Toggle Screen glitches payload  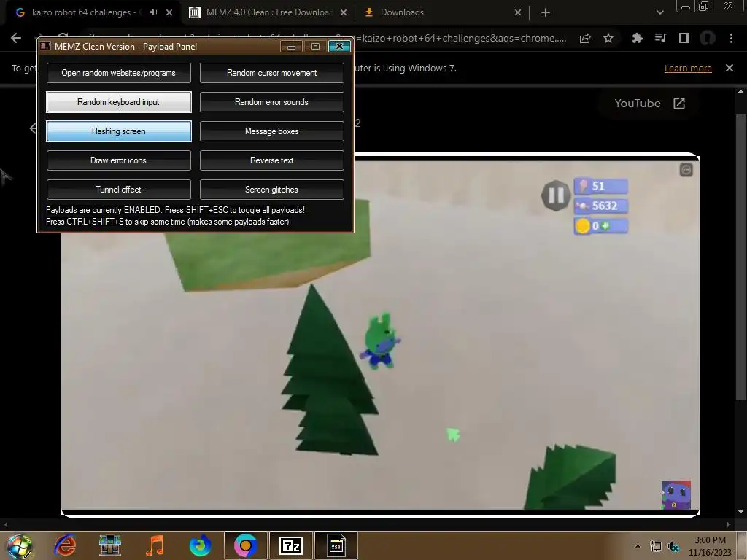[271, 190]
